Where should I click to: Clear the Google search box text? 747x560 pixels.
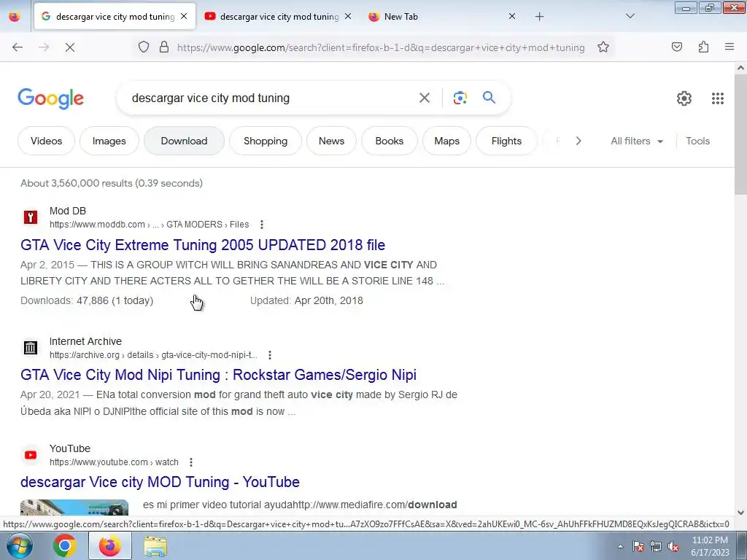pos(425,98)
